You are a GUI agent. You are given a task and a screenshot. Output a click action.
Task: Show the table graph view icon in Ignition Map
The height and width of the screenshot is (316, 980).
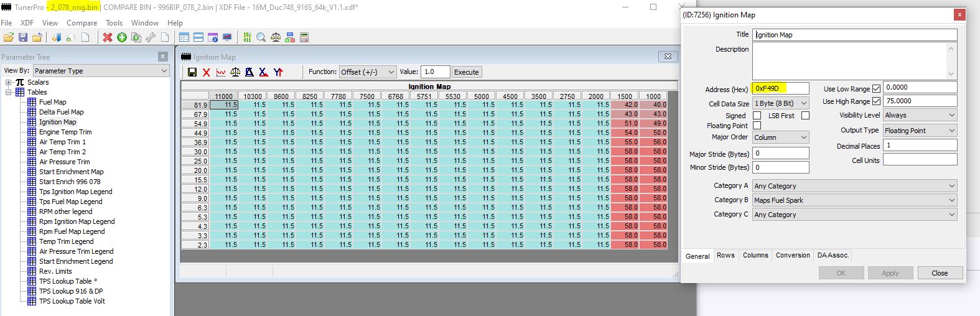pyautogui.click(x=221, y=72)
